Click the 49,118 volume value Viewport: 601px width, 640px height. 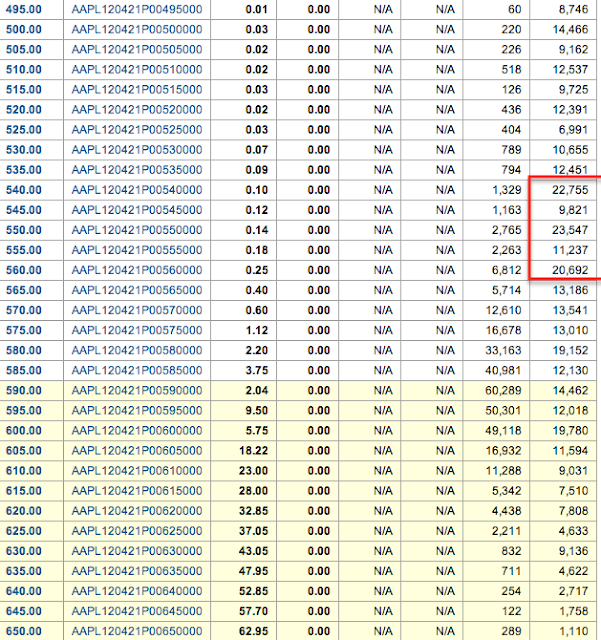pyautogui.click(x=503, y=431)
